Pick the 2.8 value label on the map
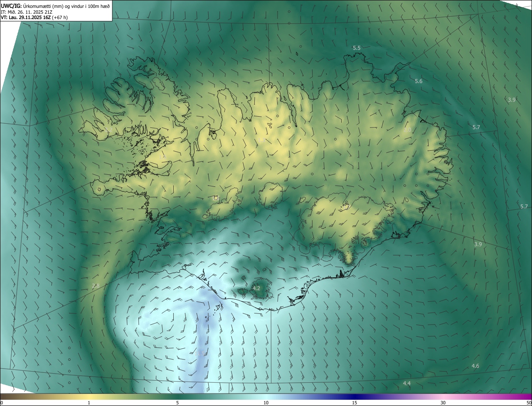Image resolution: width=532 pixels, height=406 pixels. coord(96,286)
